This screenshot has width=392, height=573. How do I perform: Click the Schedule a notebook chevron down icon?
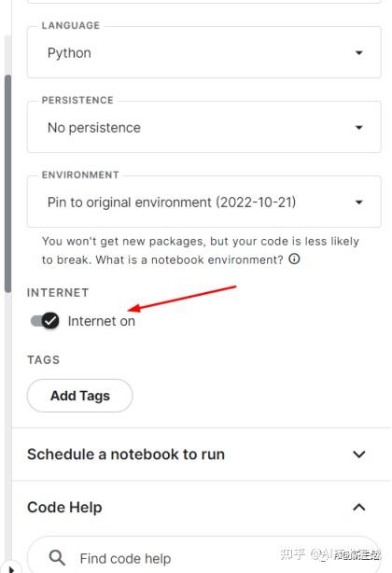[359, 454]
